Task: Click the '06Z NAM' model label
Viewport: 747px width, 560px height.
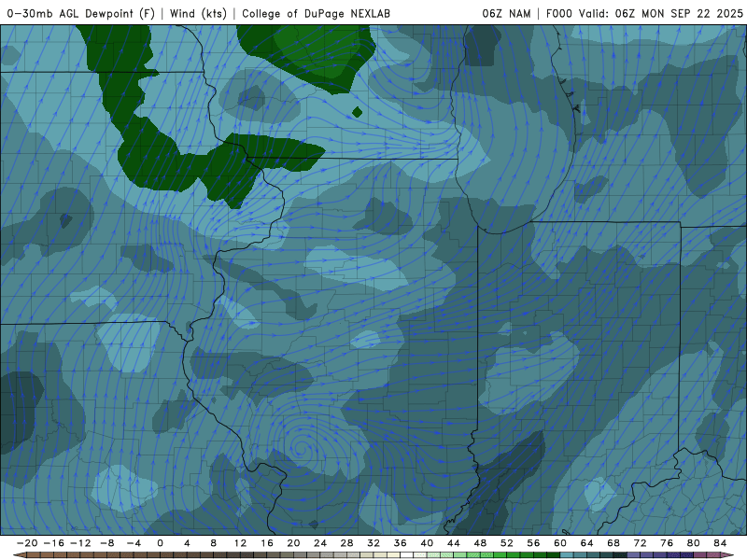Action: click(x=506, y=13)
